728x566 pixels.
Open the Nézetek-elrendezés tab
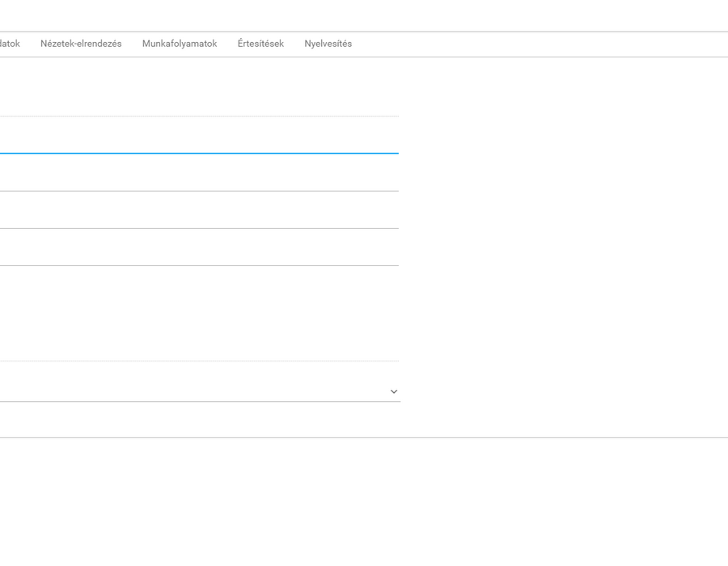click(x=81, y=44)
